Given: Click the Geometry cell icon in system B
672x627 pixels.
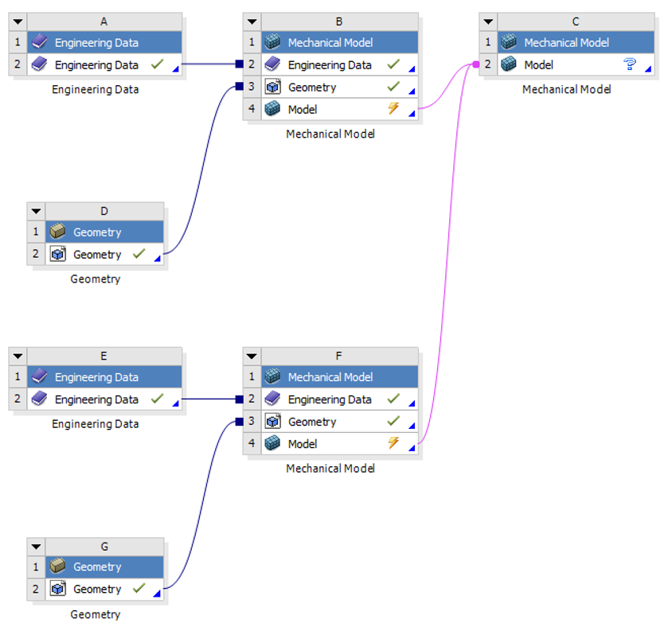Looking at the screenshot, I should (x=272, y=87).
